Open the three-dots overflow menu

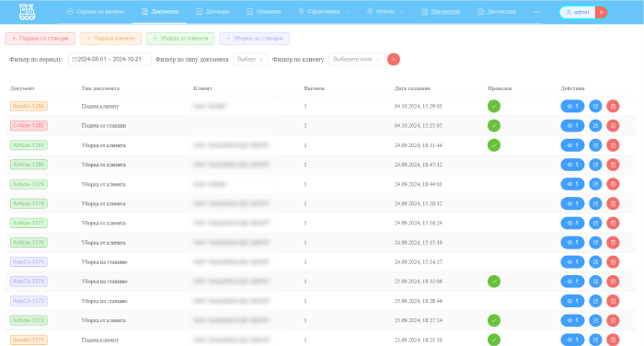coord(536,12)
